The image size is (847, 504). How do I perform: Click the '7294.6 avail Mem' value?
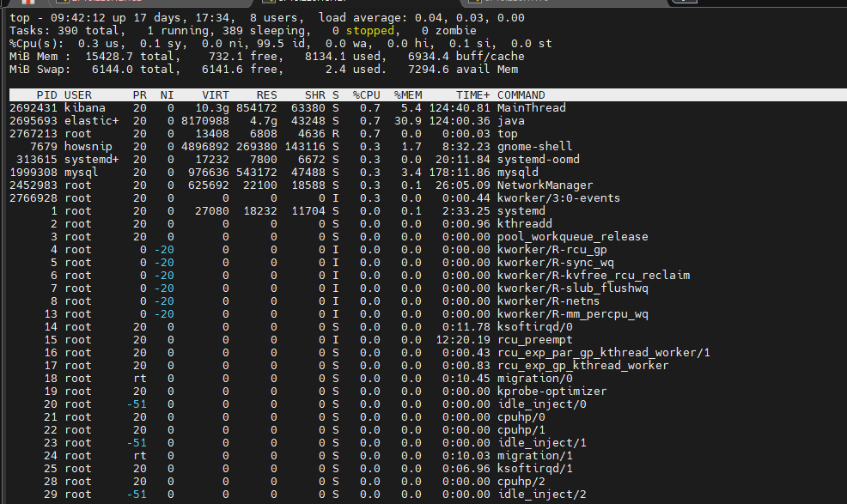pyautogui.click(x=463, y=70)
